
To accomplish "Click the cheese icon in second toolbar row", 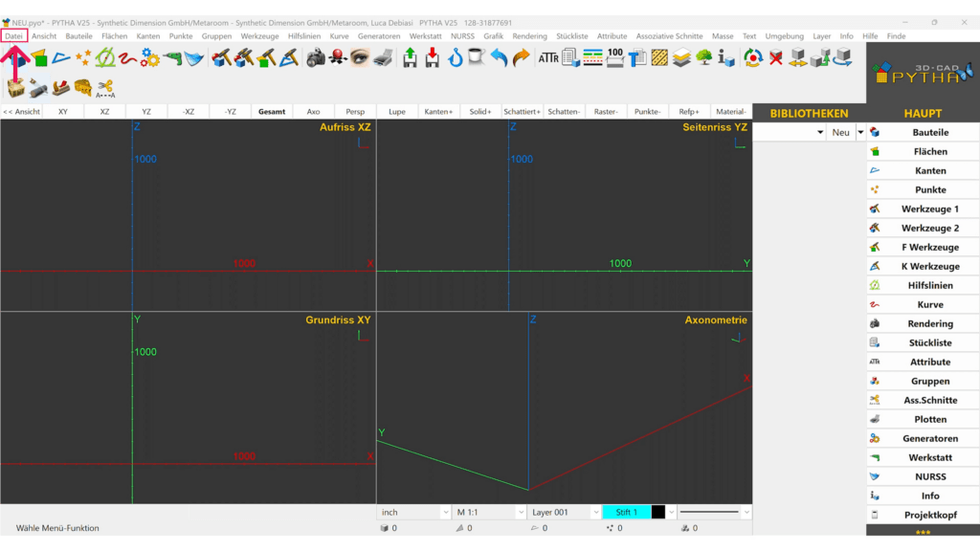I will [x=82, y=87].
